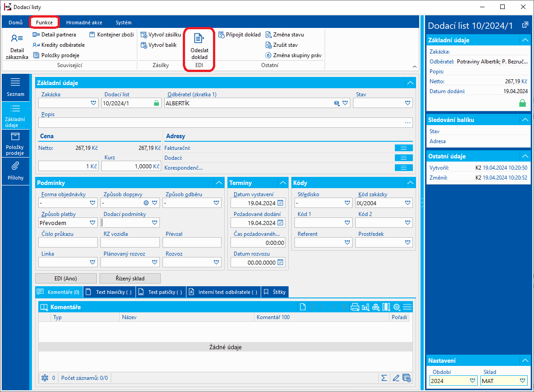This screenshot has height=392, width=534.
Task: Collapse Termíny section
Action: tap(283, 183)
